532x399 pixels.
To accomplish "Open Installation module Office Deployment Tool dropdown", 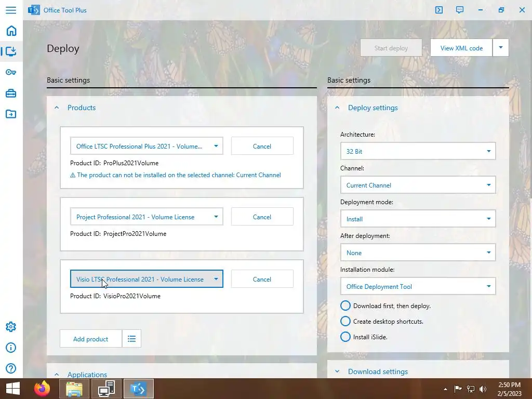I will [418, 286].
